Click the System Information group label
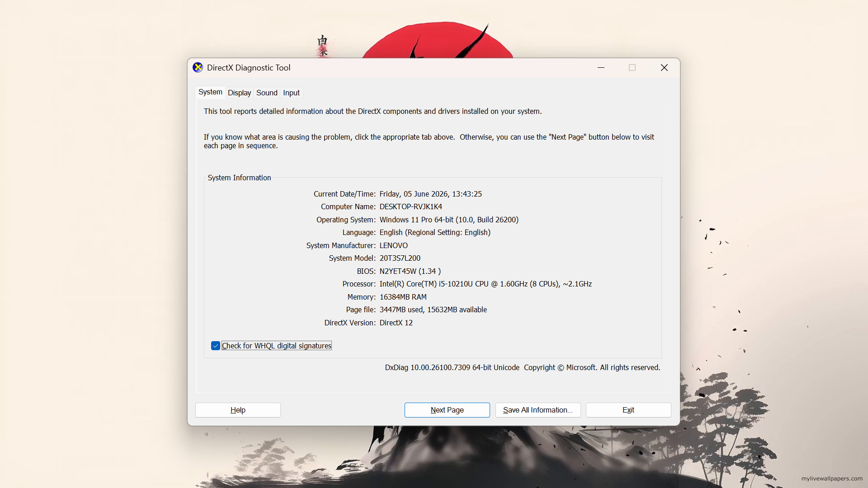Image resolution: width=868 pixels, height=488 pixels. click(239, 178)
